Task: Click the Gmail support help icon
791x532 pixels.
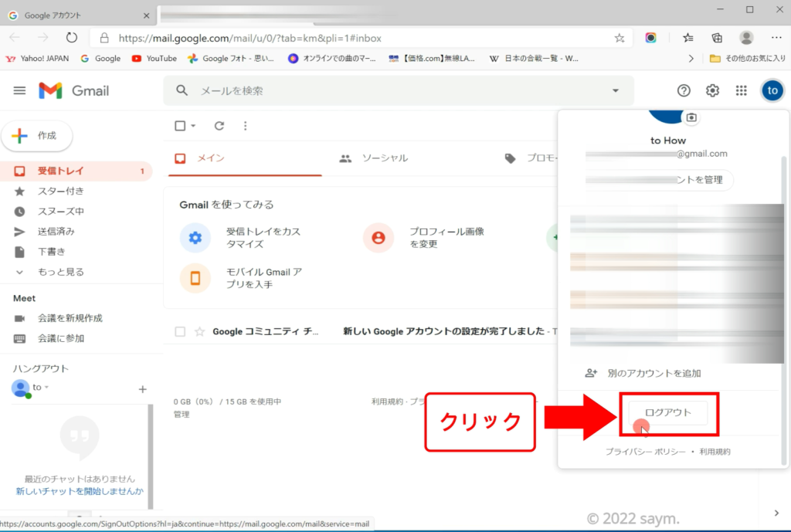Action: (x=684, y=91)
